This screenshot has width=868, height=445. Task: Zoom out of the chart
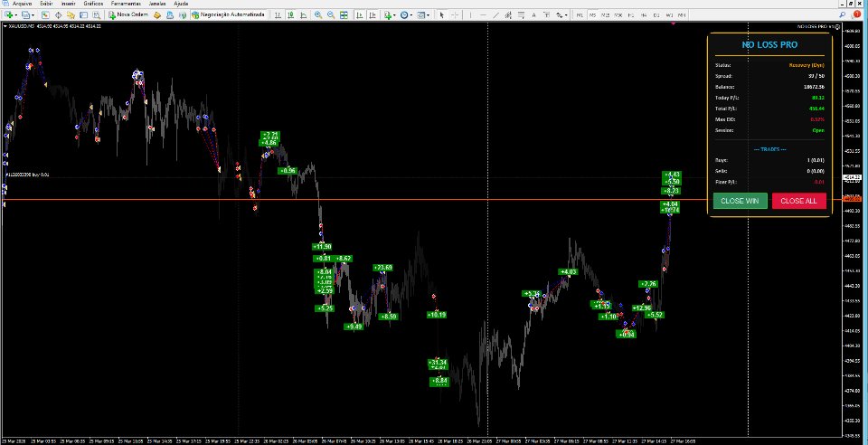[x=331, y=15]
